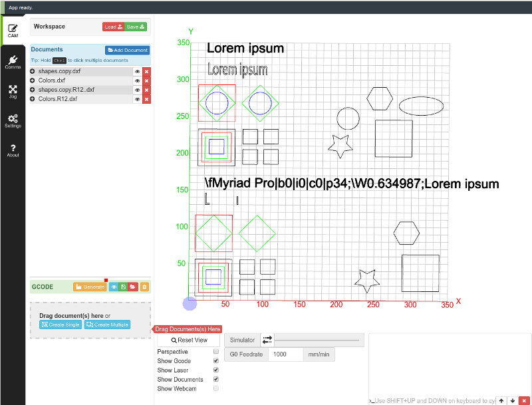Click the green save GCODE icon
This screenshot has height=405, width=532.
coord(124,287)
